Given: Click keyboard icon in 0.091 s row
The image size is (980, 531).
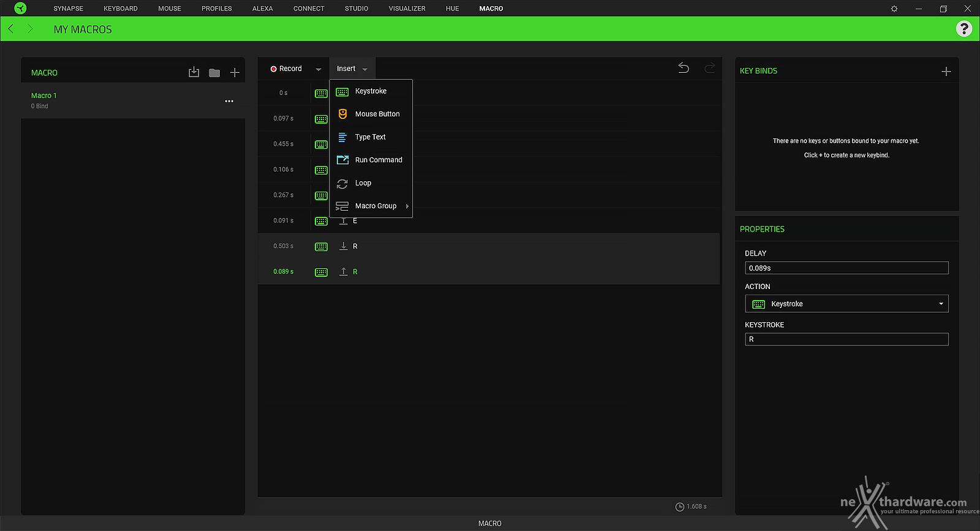Looking at the screenshot, I should [321, 221].
